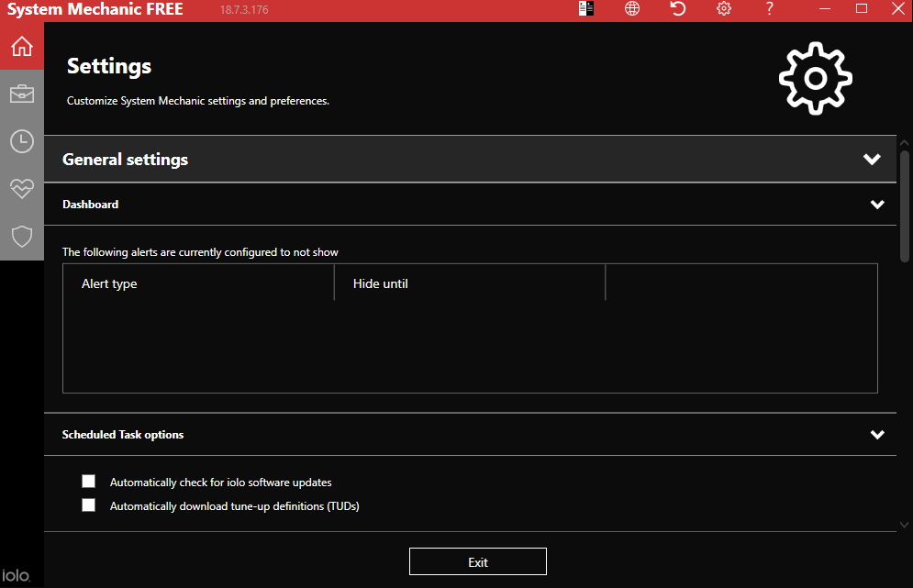The image size is (913, 588).
Task: Minimize the System Mechanic window
Action: pyautogui.click(x=825, y=9)
